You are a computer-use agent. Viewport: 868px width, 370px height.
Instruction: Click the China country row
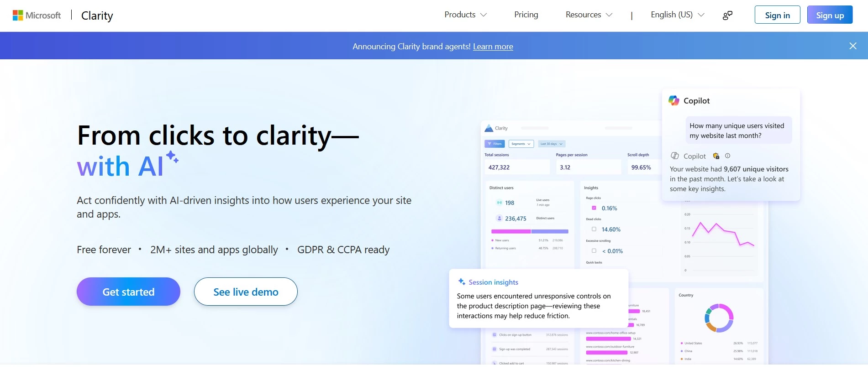point(719,351)
